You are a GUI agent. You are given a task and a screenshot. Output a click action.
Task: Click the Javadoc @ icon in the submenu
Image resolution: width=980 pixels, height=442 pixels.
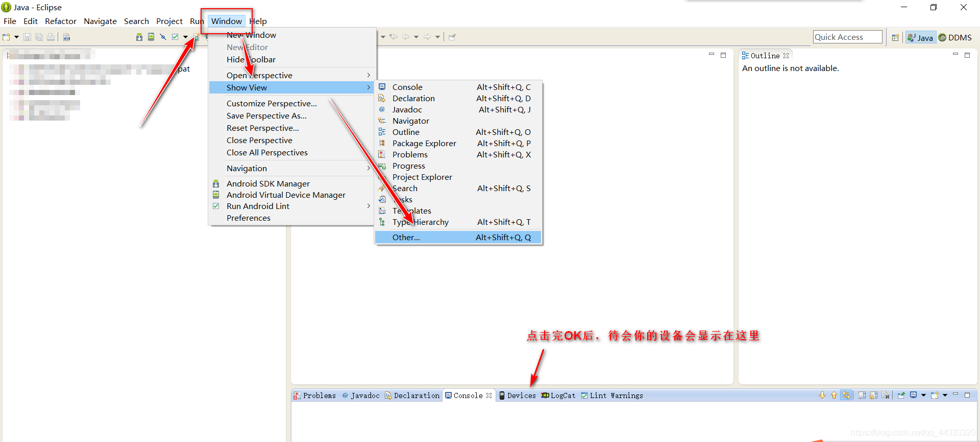pyautogui.click(x=382, y=109)
